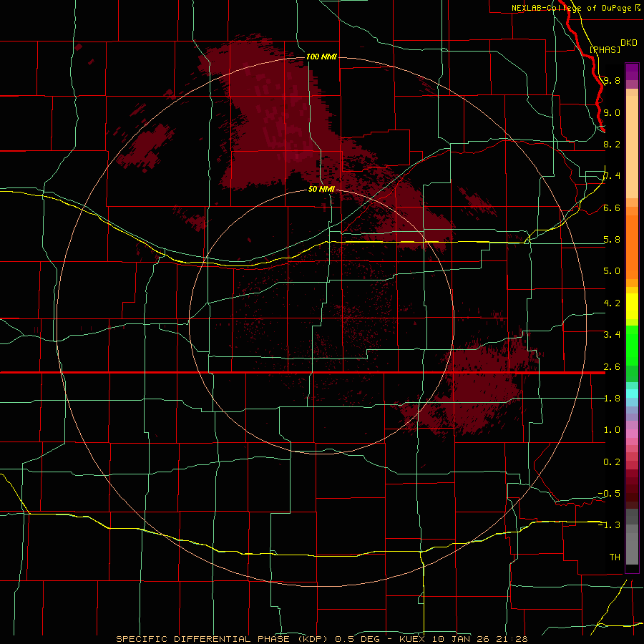The height and width of the screenshot is (644, 644).
Task: Click the 2.6 color scale value
Action: [x=612, y=367]
